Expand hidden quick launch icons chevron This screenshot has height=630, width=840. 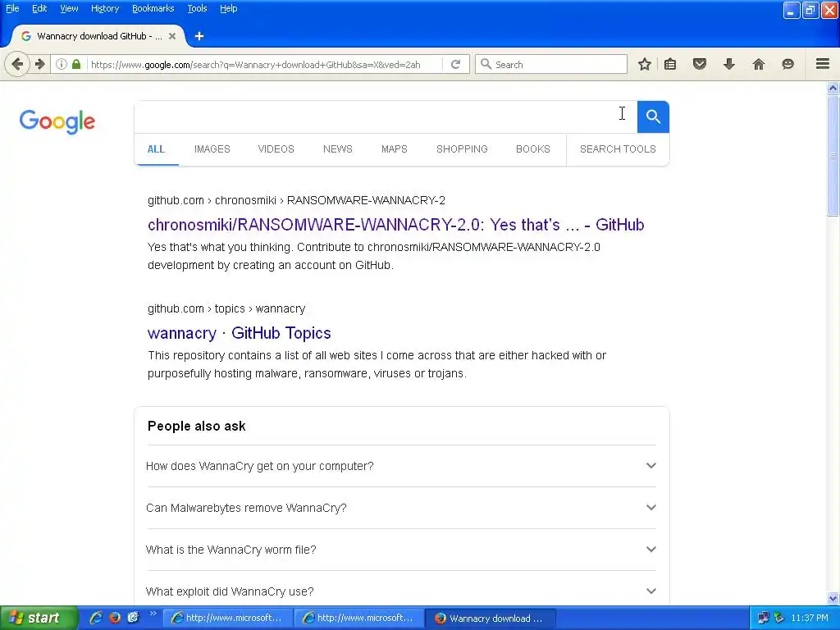click(153, 614)
